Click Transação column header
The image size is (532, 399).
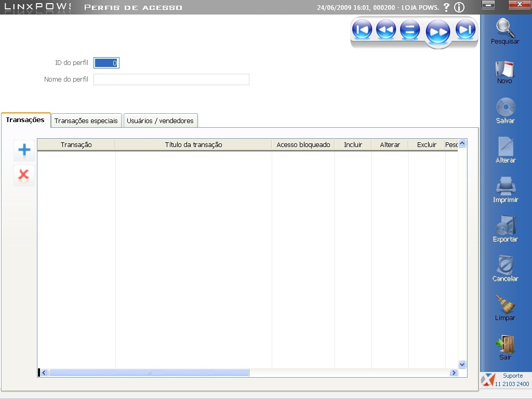coord(76,145)
